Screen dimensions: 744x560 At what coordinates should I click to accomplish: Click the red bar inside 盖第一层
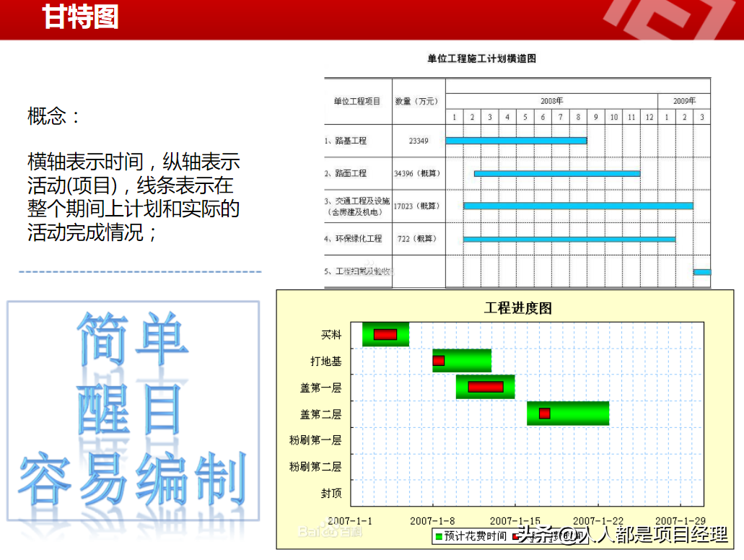pos(486,387)
